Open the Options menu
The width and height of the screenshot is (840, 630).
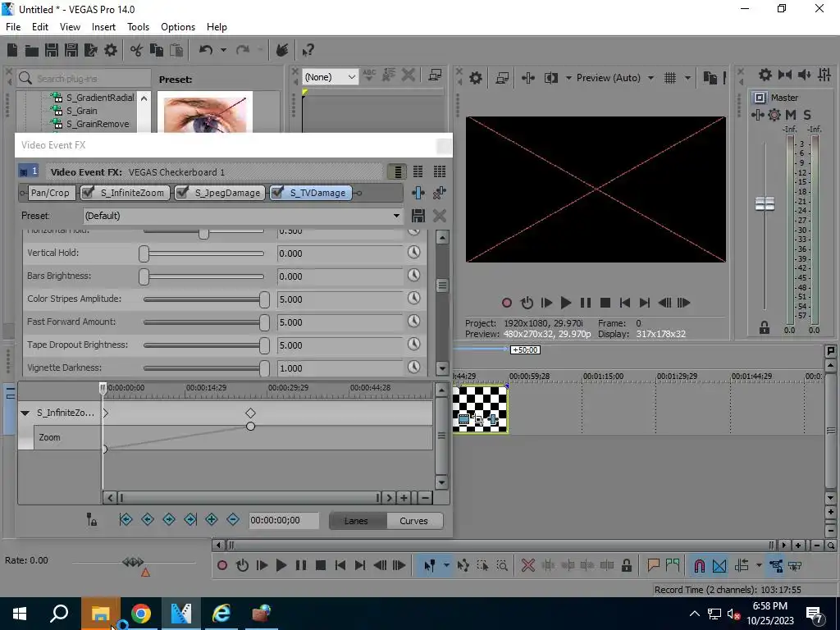point(178,27)
